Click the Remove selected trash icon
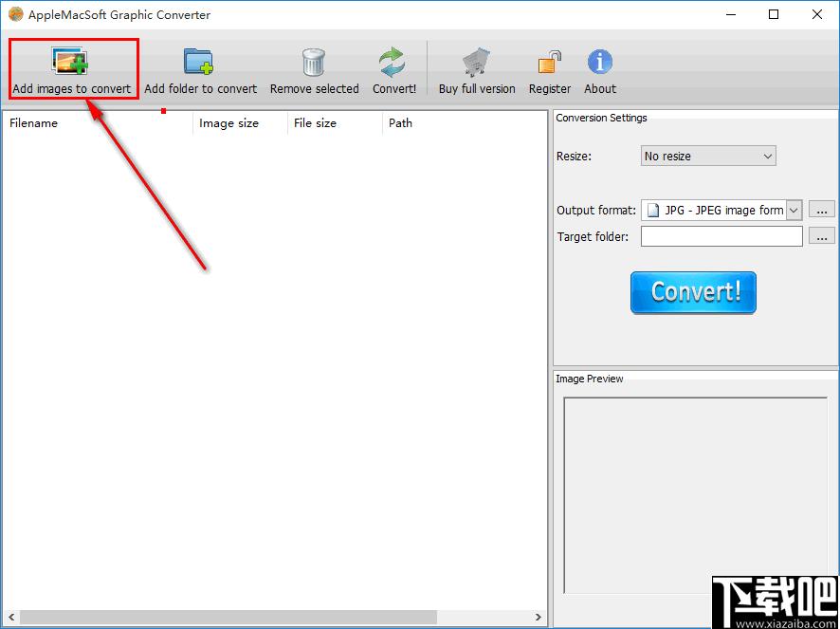Image resolution: width=840 pixels, height=629 pixels. tap(314, 63)
